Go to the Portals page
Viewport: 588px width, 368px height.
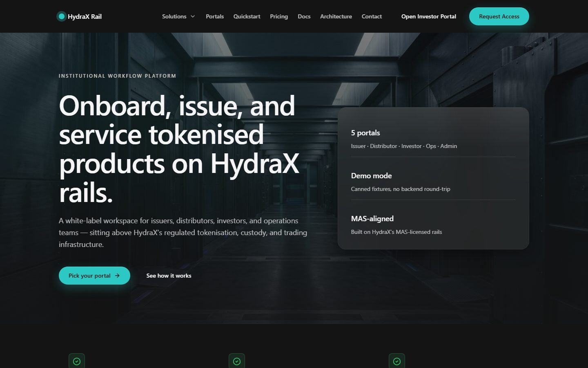[215, 16]
